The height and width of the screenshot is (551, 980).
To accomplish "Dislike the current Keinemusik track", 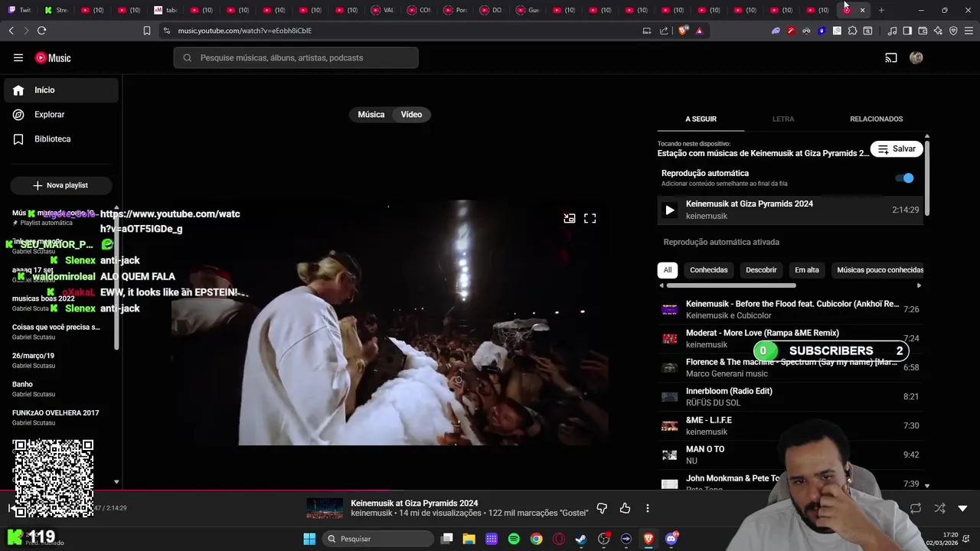I will coord(602,508).
